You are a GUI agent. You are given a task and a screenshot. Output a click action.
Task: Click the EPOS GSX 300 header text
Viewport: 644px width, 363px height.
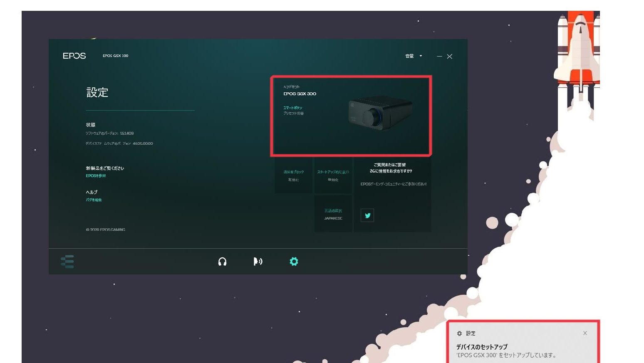pos(115,56)
